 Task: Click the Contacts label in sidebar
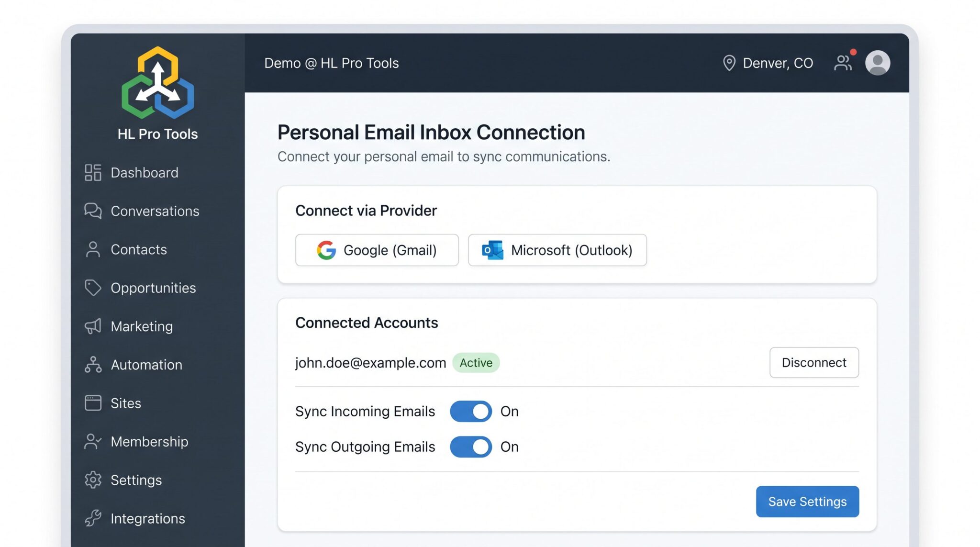(139, 249)
